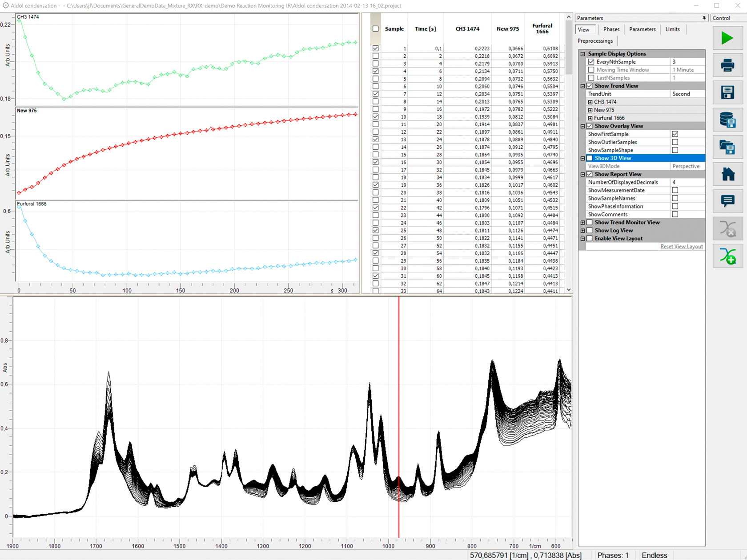This screenshot has height=560, width=747.
Task: Click the folder save icon
Action: pyautogui.click(x=727, y=147)
